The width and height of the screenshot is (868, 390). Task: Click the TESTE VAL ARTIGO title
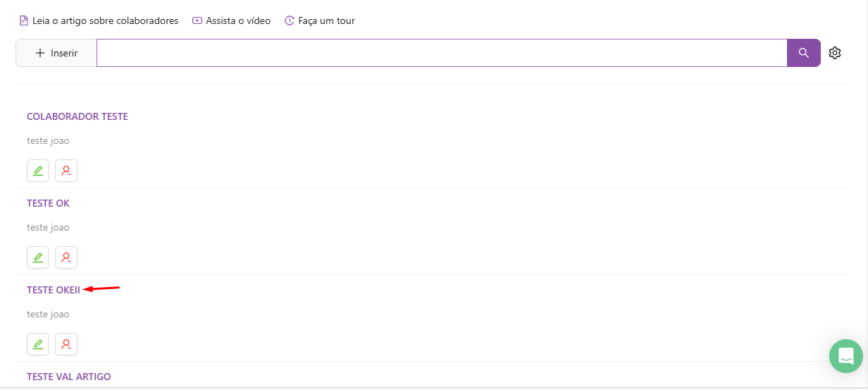(69, 377)
